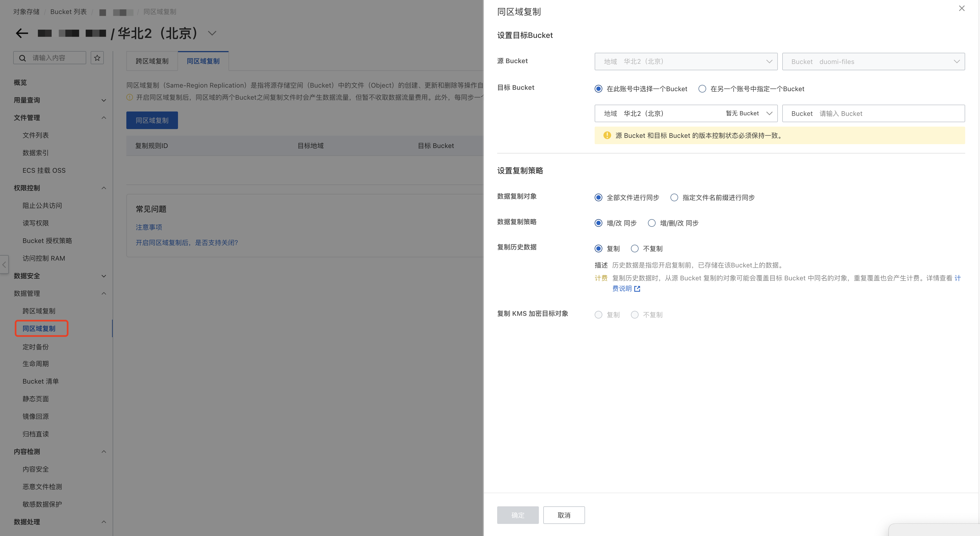Enable 增/删/改 同步 replication policy

[x=652, y=223]
